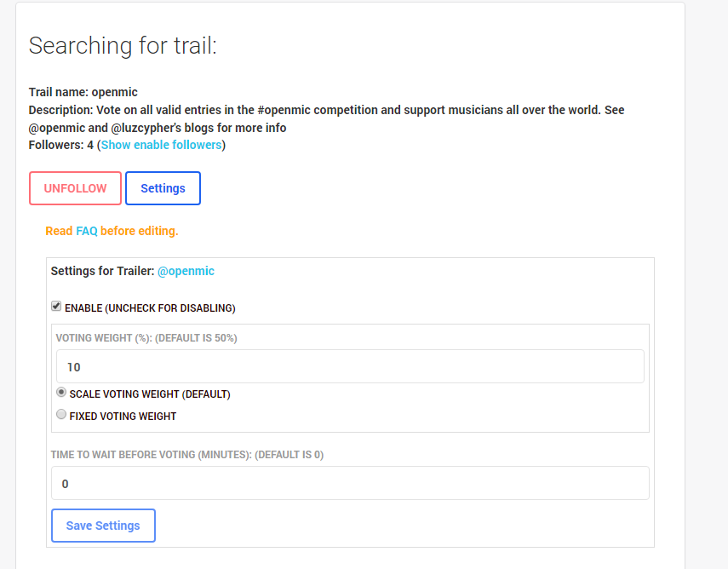The image size is (728, 569).
Task: Click the 'Followers: 4' text
Action: [x=60, y=145]
